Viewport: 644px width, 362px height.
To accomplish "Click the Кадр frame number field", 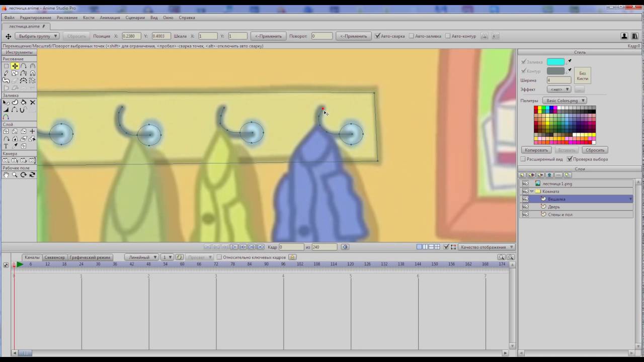I will pos(292,247).
